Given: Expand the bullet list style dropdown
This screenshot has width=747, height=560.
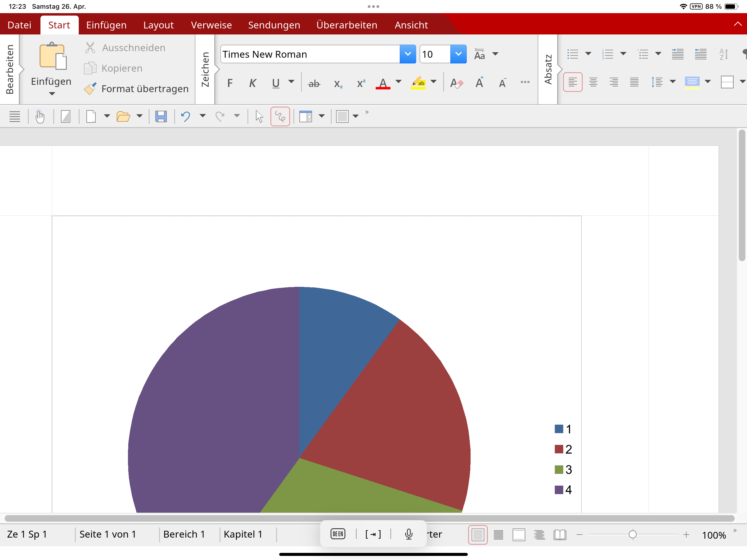Looking at the screenshot, I should point(588,53).
